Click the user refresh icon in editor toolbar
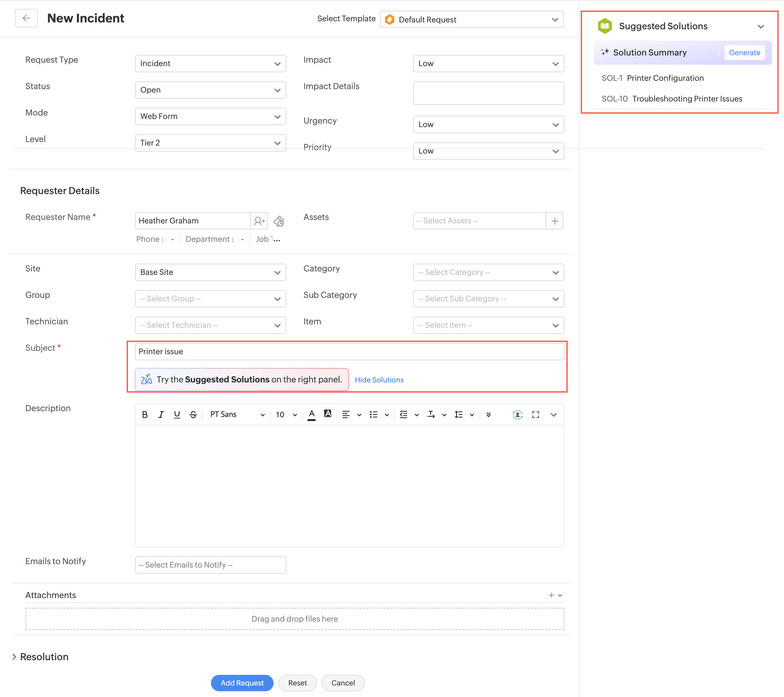Viewport: 784px width, 697px height. tap(517, 415)
